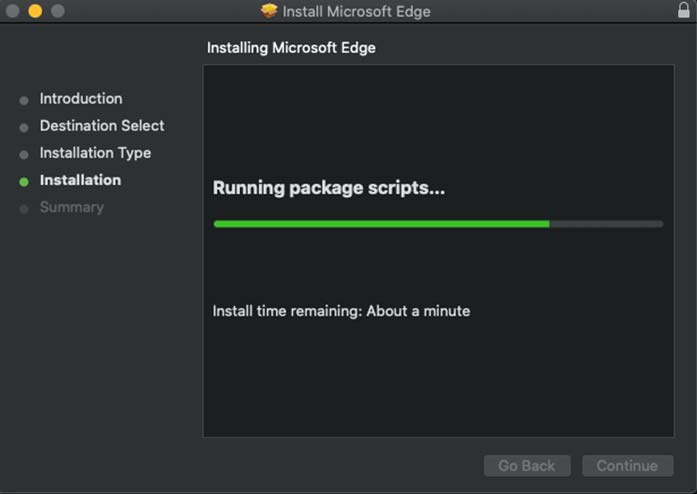The image size is (697, 494).
Task: Select the Introduction step in sidebar
Action: pos(81,99)
